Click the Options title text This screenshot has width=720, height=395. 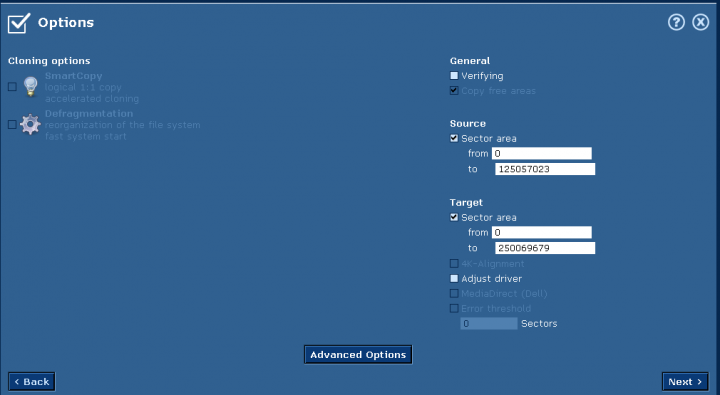pos(66,23)
